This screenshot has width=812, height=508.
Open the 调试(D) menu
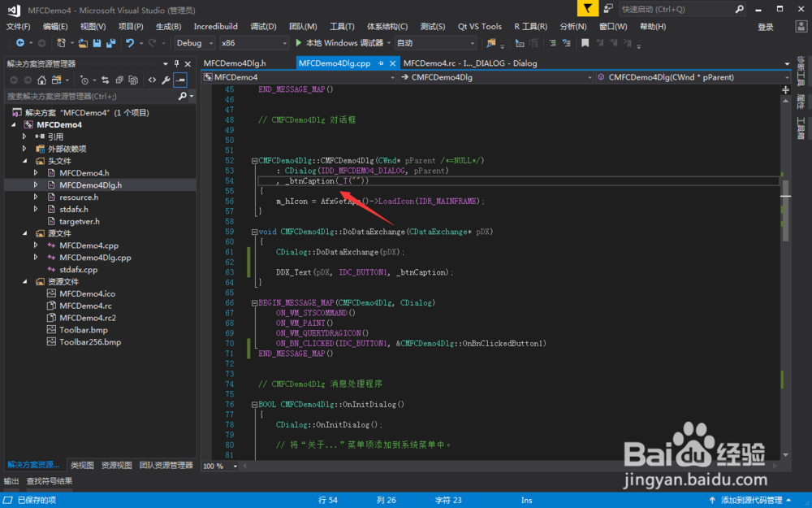point(263,27)
